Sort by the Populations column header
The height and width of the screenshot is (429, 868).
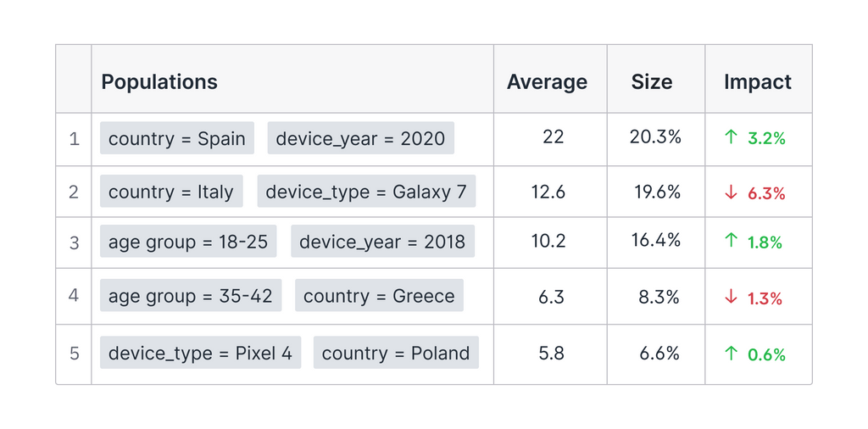[x=159, y=82]
